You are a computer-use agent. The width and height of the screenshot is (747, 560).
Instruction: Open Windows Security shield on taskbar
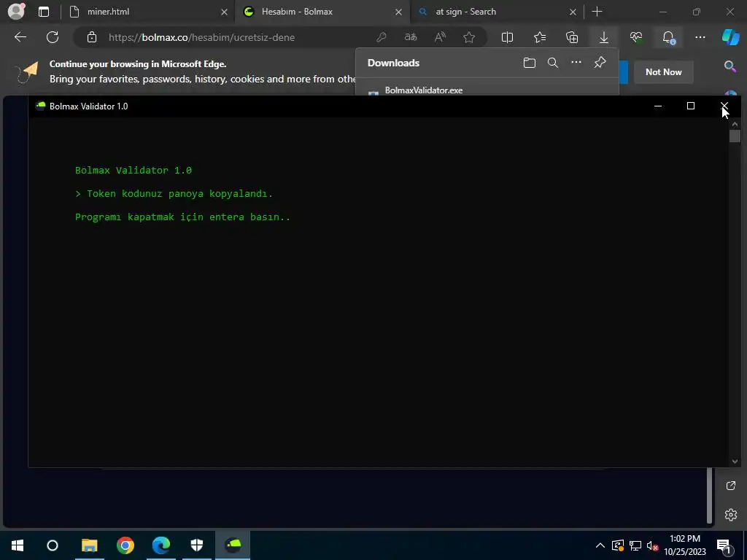click(197, 545)
